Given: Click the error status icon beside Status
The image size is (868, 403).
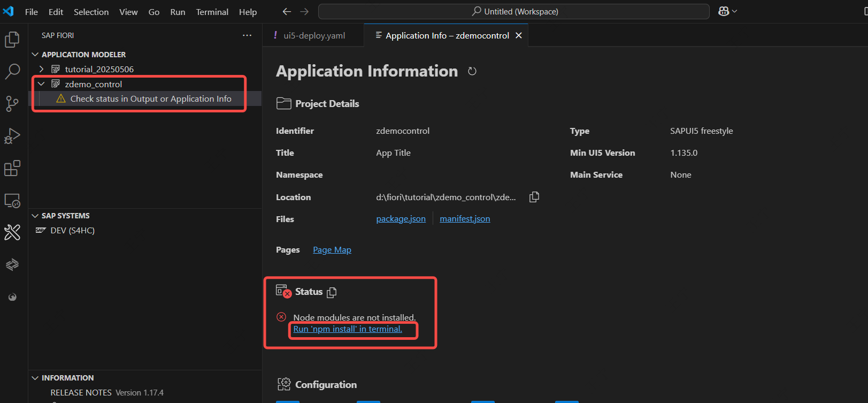Looking at the screenshot, I should coord(283,291).
